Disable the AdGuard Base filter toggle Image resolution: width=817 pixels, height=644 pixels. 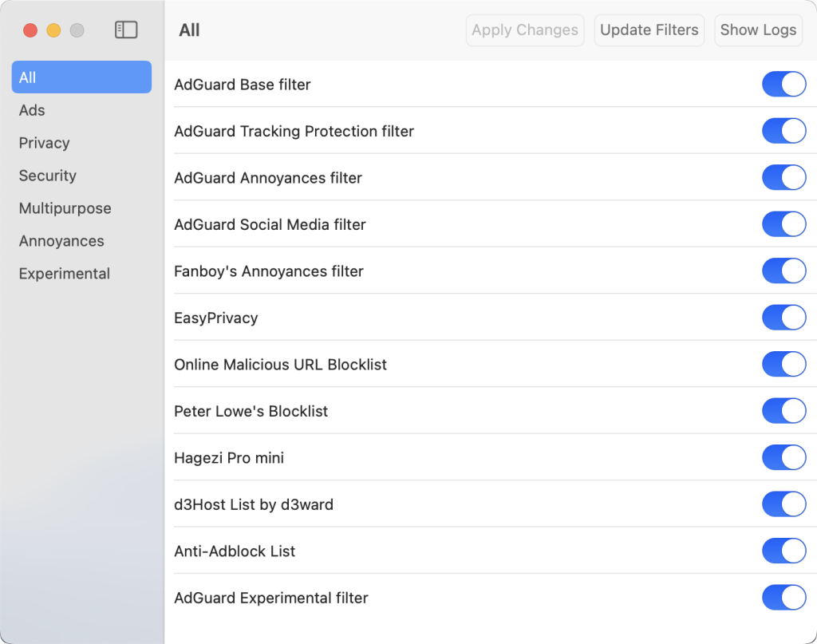(x=783, y=85)
